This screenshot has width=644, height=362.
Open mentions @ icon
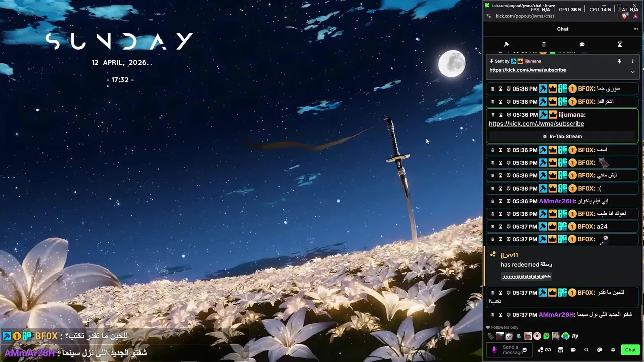(x=599, y=350)
